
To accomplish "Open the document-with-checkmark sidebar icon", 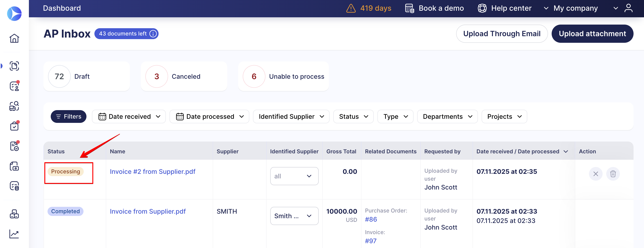I will click(x=14, y=146).
